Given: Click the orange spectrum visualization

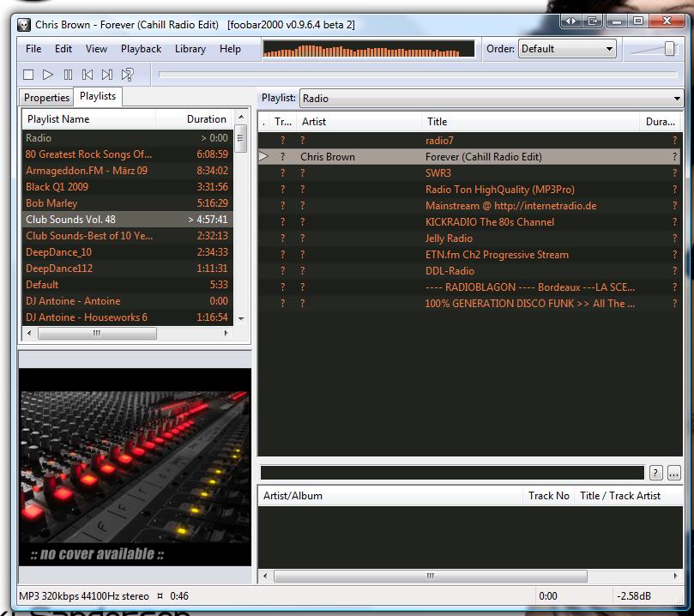Looking at the screenshot, I should point(369,49).
